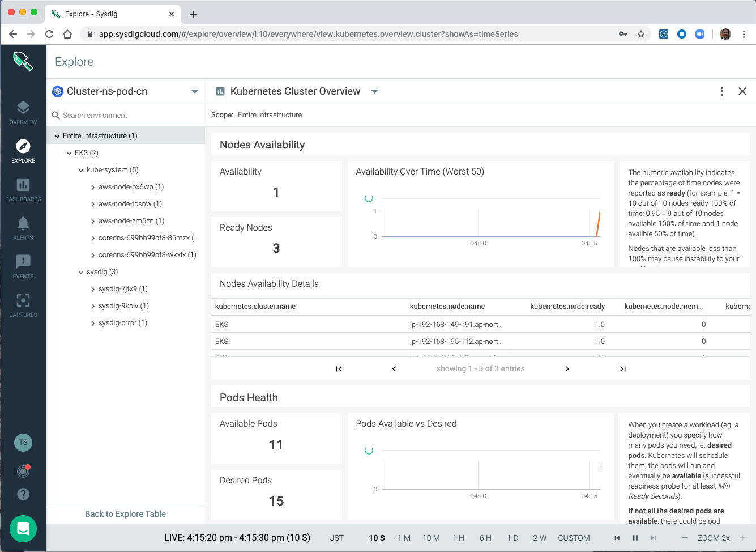Go to next page of node table
Image resolution: width=756 pixels, height=552 pixels.
[x=567, y=368]
